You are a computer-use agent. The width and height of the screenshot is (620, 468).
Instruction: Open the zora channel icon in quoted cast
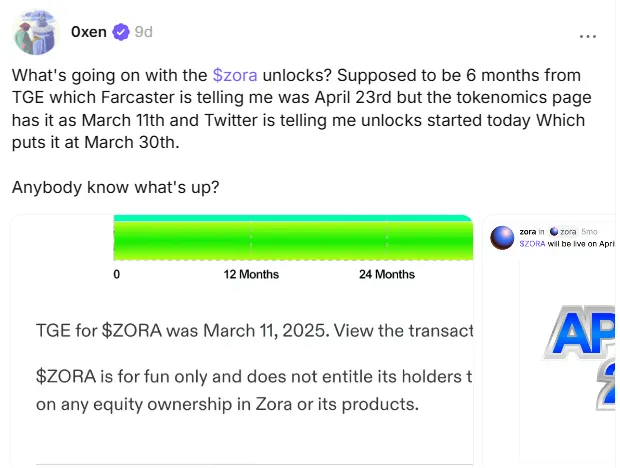(x=555, y=232)
